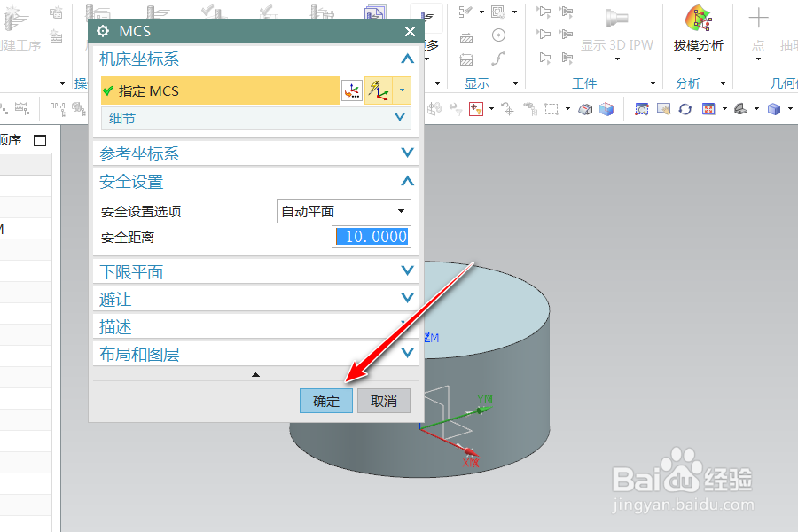798x532 pixels.
Task: Open the MCS type dropdown arrow
Action: tap(402, 90)
